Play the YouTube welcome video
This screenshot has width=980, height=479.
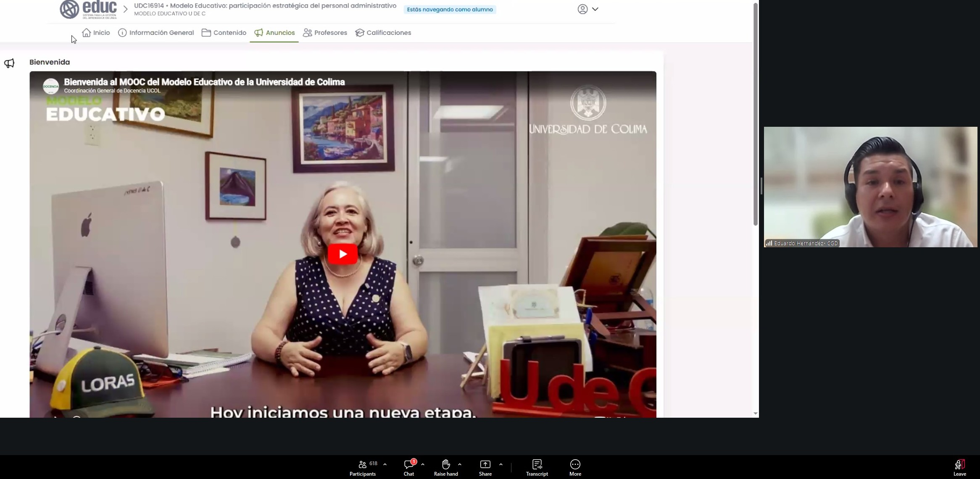[342, 254]
